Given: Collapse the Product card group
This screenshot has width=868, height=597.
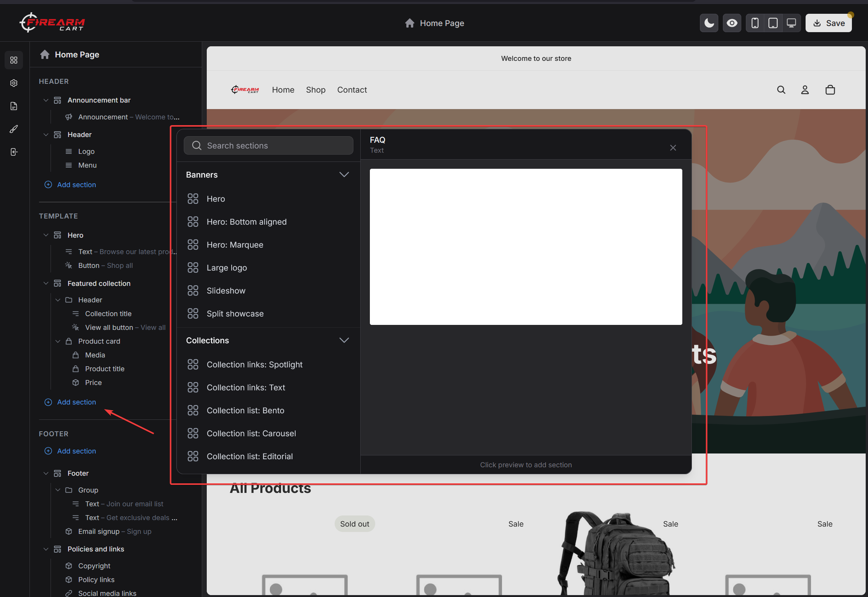Looking at the screenshot, I should (x=58, y=341).
